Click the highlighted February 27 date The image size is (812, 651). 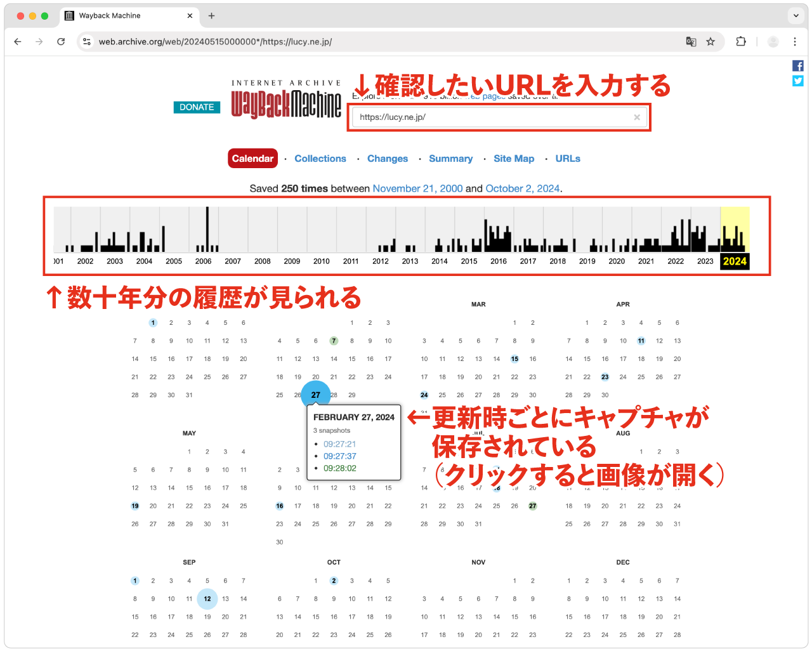click(316, 395)
